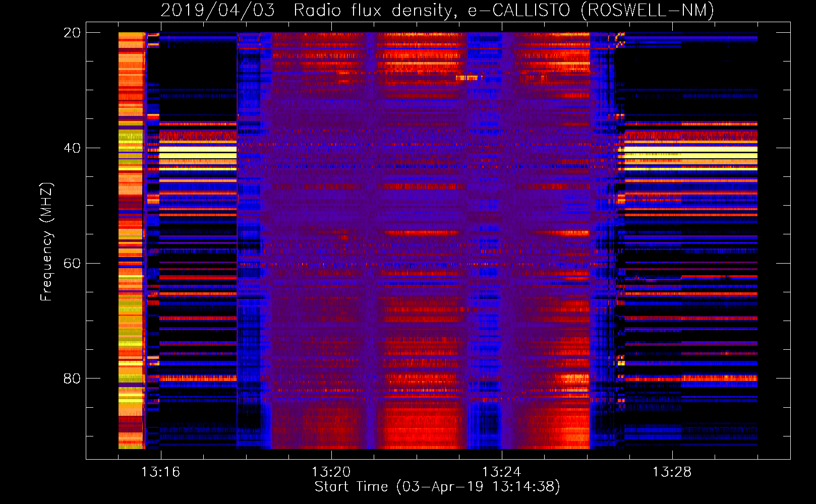The width and height of the screenshot is (816, 504).
Task: Click the 13:24 time tick label
Action: (501, 472)
